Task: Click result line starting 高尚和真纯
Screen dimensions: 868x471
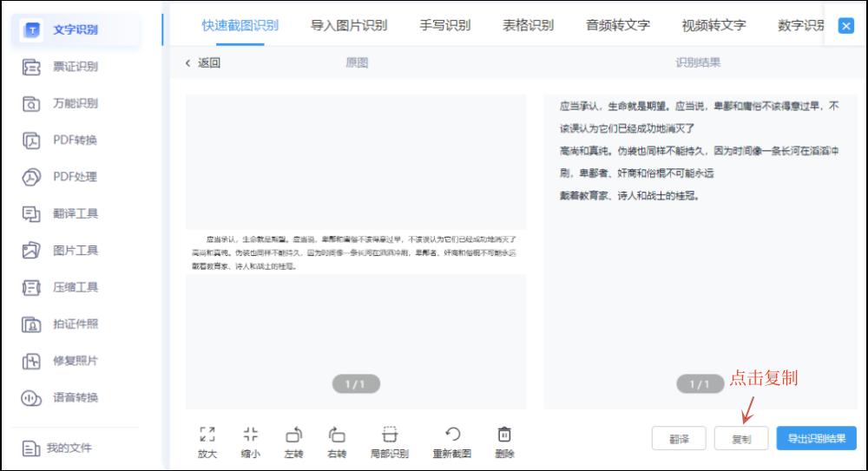Action: [700, 151]
